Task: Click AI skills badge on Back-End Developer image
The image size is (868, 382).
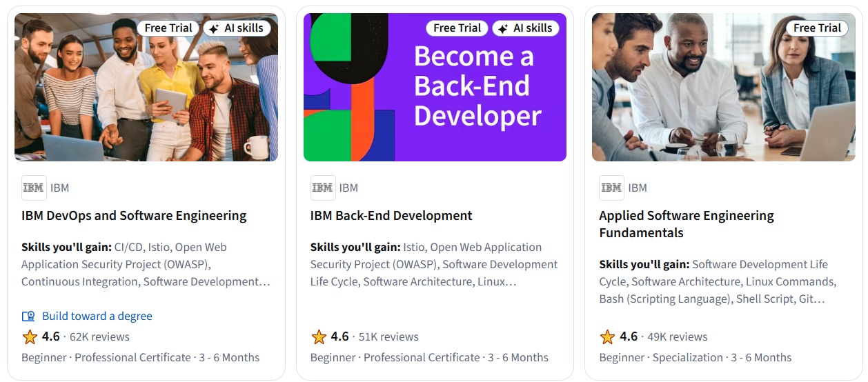Action: pos(525,28)
